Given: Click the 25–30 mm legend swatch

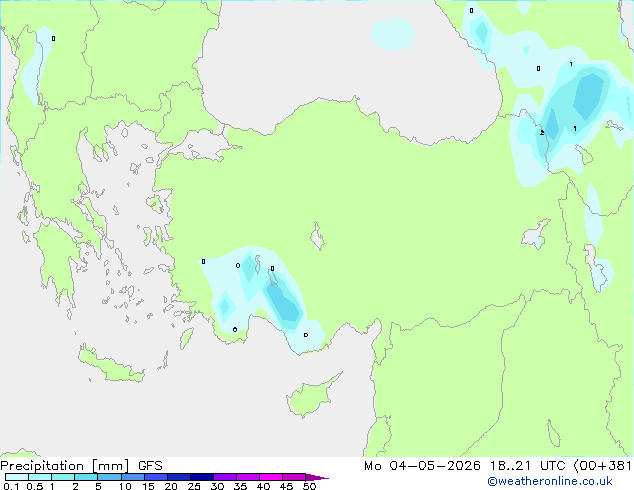Looking at the screenshot, I should click(x=202, y=477).
